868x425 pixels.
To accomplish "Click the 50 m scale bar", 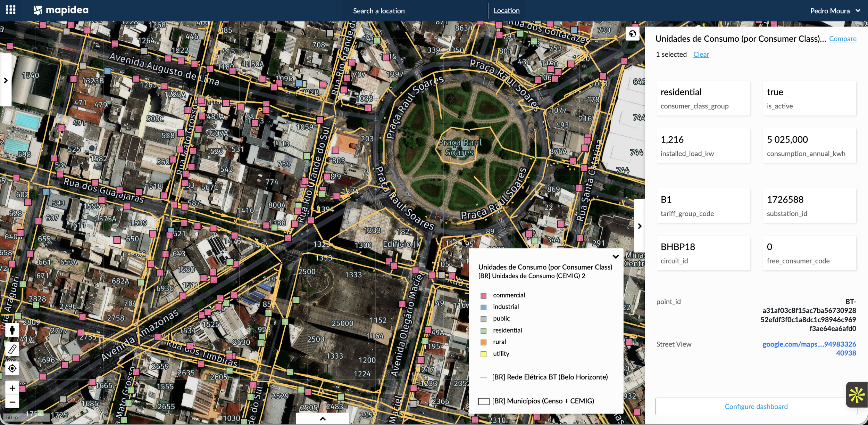I will tap(25, 417).
